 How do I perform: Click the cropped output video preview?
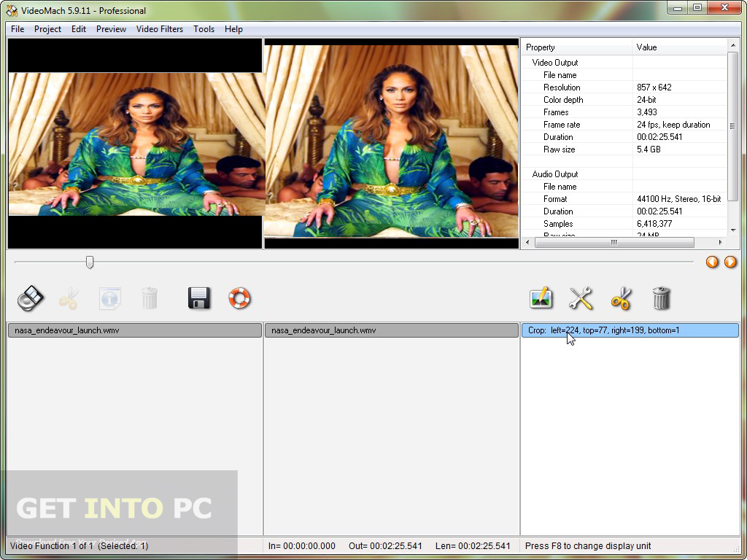click(x=391, y=144)
